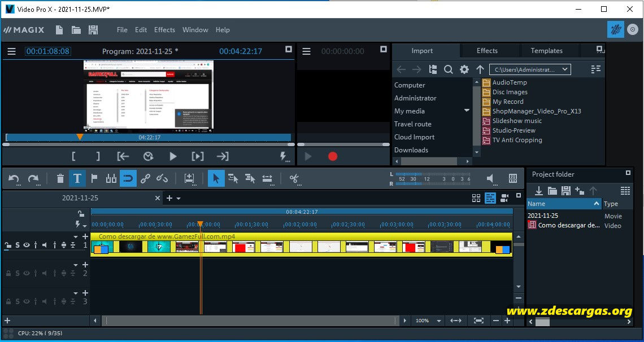
Task: Click new folder plus icon in Project folder
Action: (x=580, y=191)
